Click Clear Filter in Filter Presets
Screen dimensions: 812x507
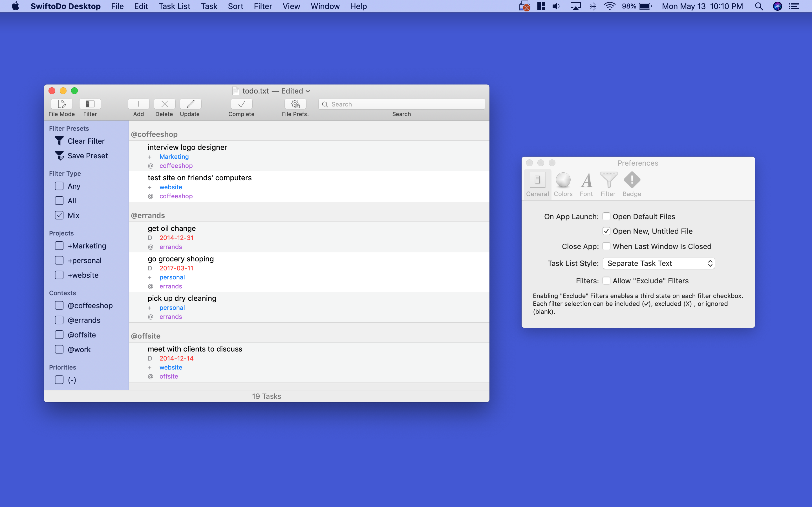pos(86,141)
